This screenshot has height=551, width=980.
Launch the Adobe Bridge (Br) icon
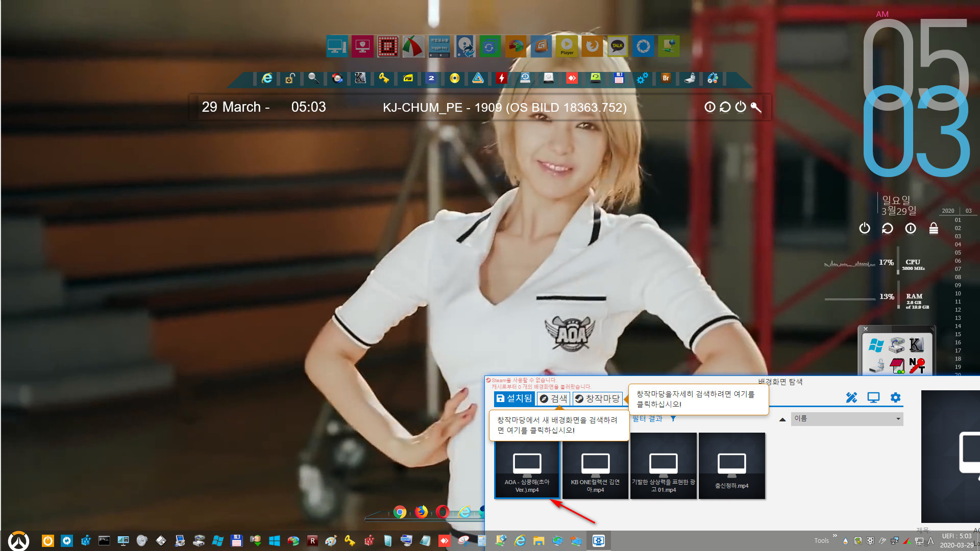[666, 78]
